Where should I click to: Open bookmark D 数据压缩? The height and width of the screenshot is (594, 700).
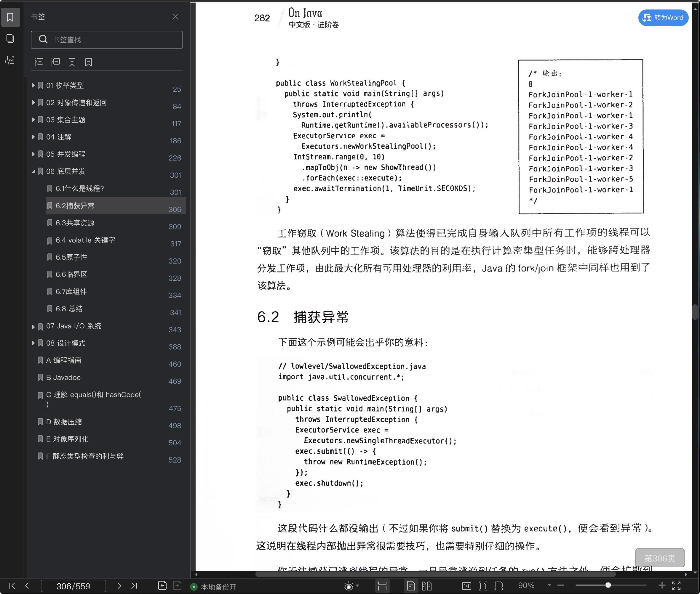(111, 422)
